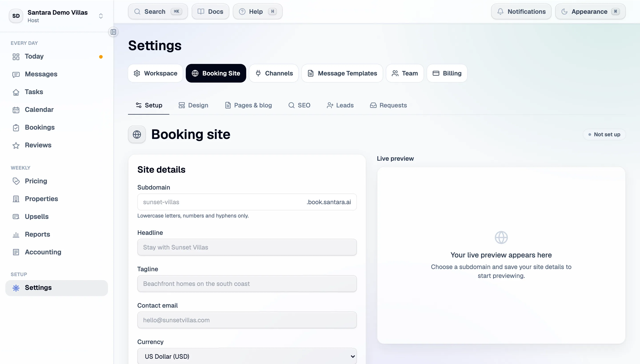Screen dimensions: 640x364
Task: Focus the Headline input field
Action: tap(247, 247)
